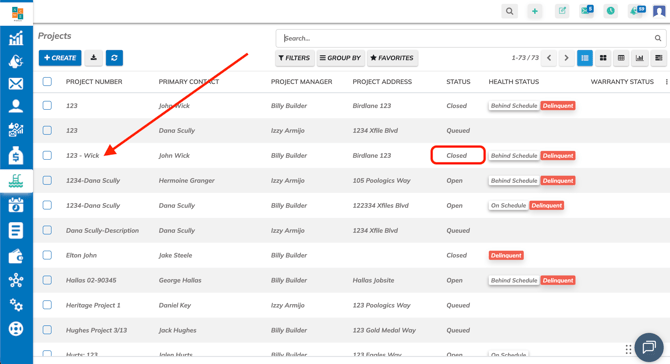Open the column options menu dots
This screenshot has height=364, width=670.
[666, 82]
